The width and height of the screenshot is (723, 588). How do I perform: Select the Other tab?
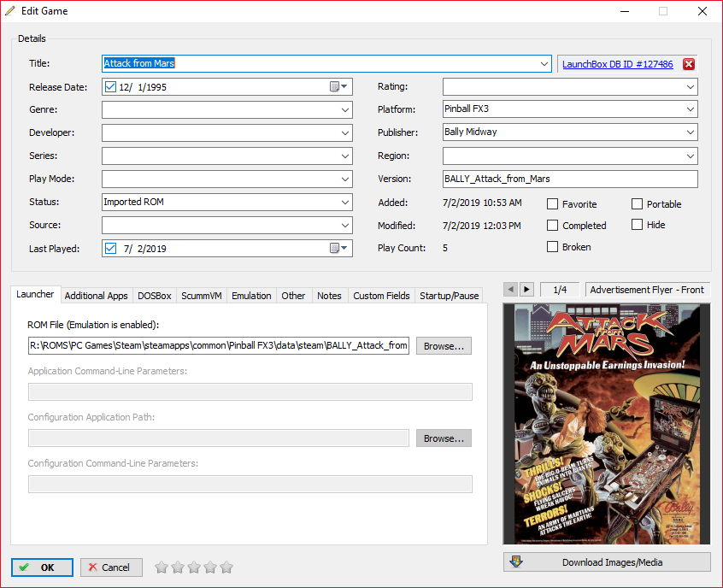pyautogui.click(x=293, y=296)
